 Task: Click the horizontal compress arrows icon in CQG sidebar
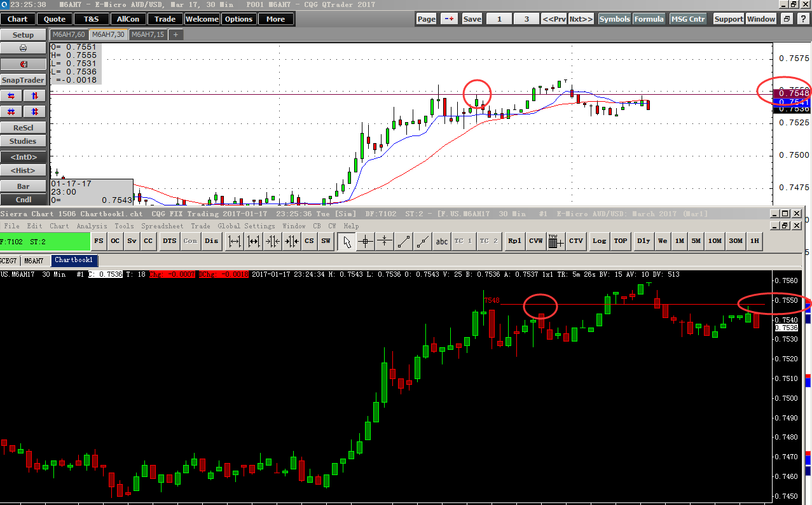click(x=11, y=111)
